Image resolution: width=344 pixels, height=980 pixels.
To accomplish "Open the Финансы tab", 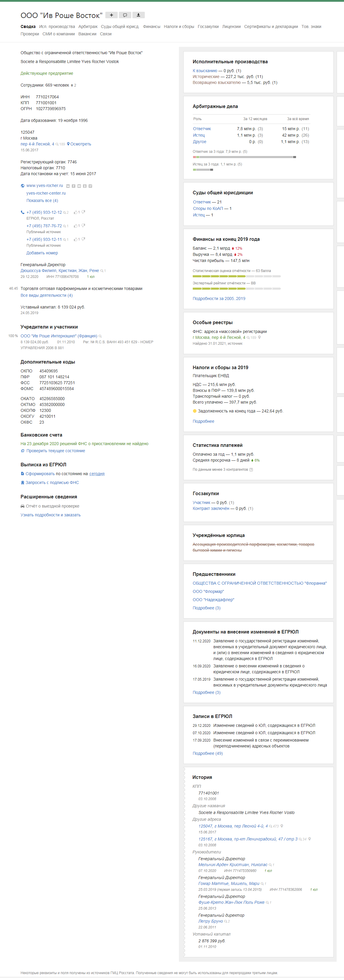I will click(152, 26).
